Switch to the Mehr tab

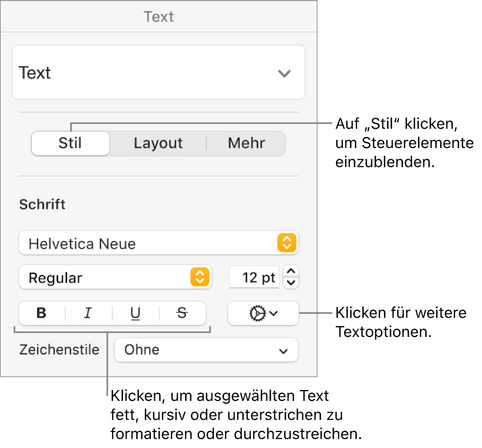tap(247, 144)
